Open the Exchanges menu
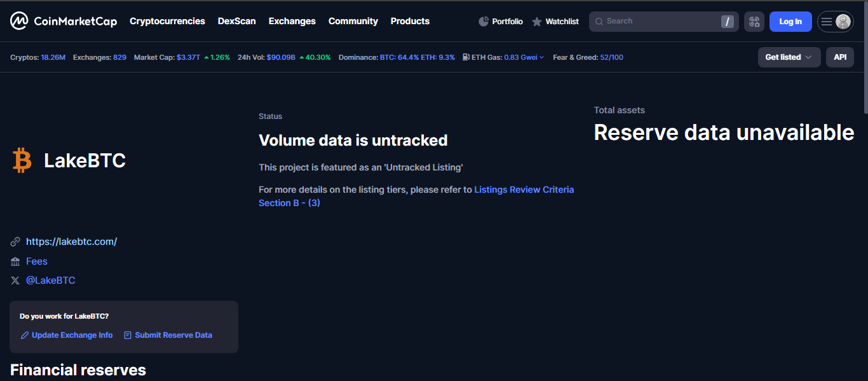This screenshot has height=381, width=868. click(x=292, y=21)
